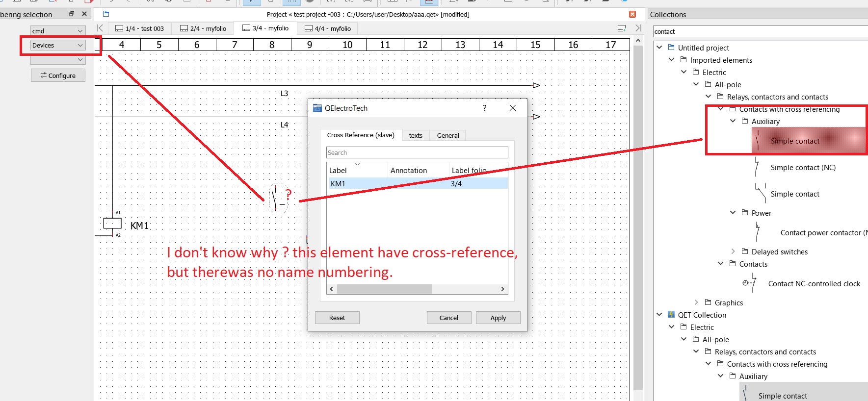868x401 pixels.
Task: Go to first folio using arrow icon
Action: pyautogui.click(x=100, y=28)
